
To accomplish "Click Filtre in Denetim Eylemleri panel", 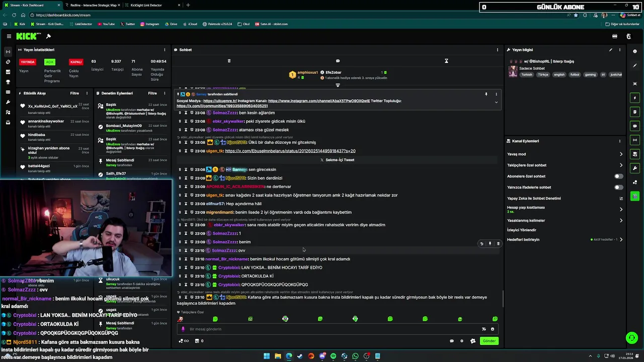I will tap(152, 93).
